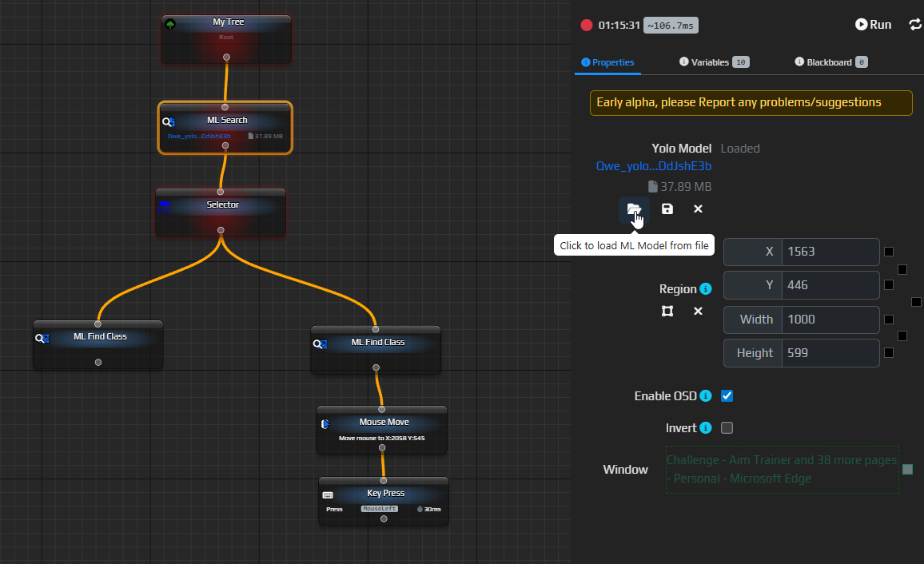Open the Variables tab
The image size is (924, 564).
tap(714, 62)
